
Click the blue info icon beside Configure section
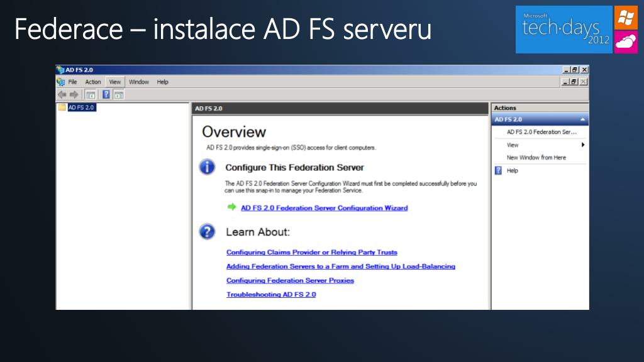click(x=207, y=167)
